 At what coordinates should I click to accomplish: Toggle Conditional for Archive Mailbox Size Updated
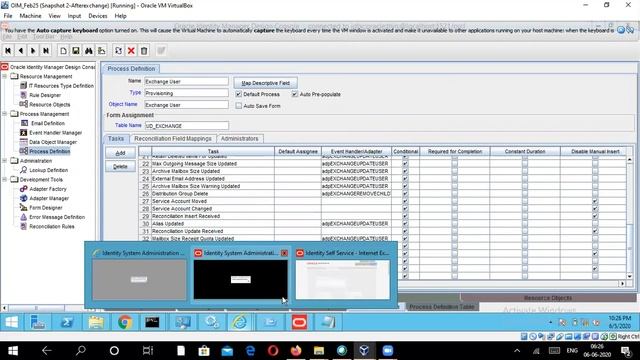(x=405, y=171)
